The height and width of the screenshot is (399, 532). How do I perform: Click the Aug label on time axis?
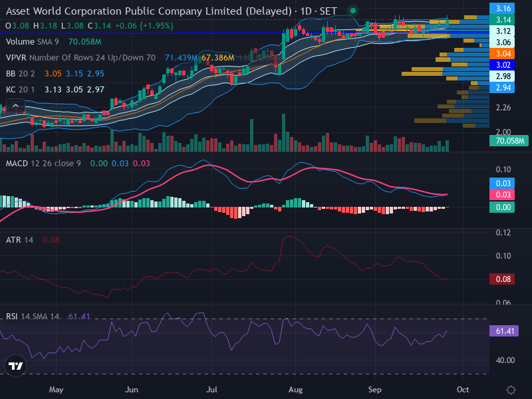(295, 390)
